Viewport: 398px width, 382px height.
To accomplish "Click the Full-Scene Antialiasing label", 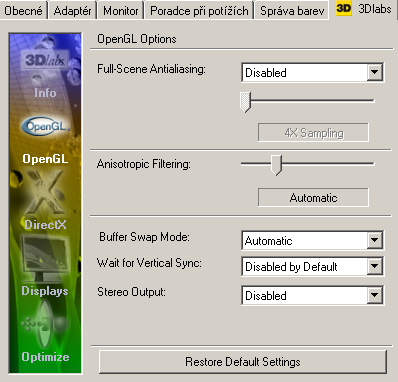I will coord(152,69).
